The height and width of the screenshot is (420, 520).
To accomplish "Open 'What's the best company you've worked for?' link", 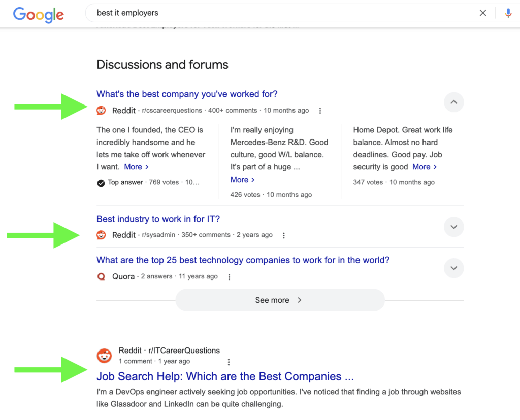I will [x=187, y=94].
